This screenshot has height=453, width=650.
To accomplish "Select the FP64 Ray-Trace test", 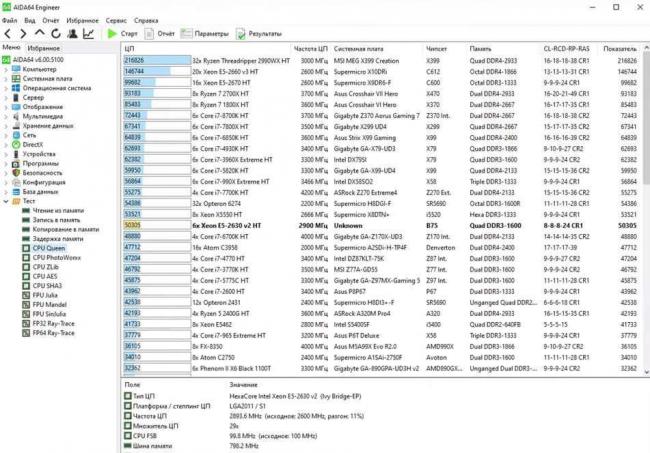I will (53, 333).
